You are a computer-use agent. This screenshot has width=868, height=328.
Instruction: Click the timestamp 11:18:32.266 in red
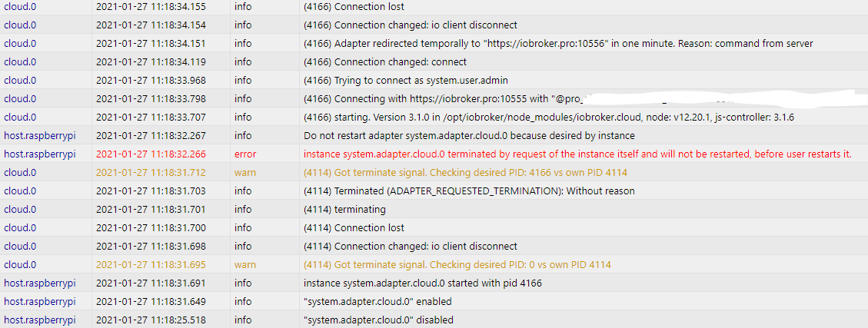point(151,154)
